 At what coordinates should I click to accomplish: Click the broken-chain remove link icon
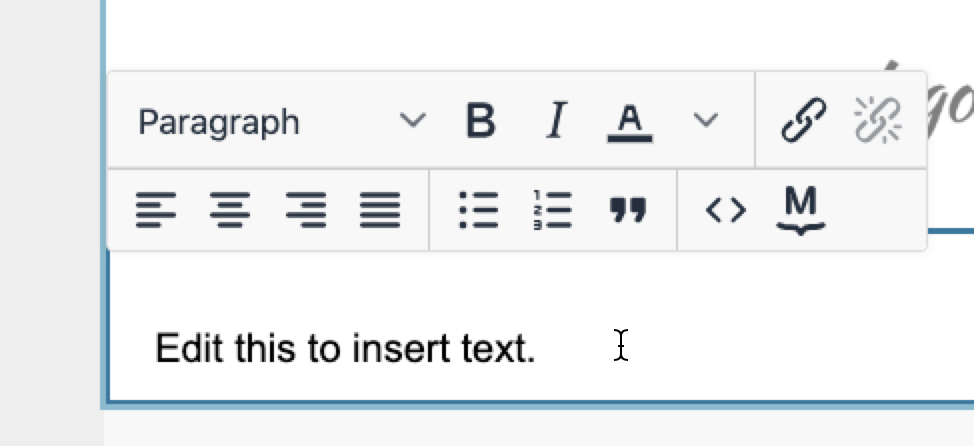(877, 121)
